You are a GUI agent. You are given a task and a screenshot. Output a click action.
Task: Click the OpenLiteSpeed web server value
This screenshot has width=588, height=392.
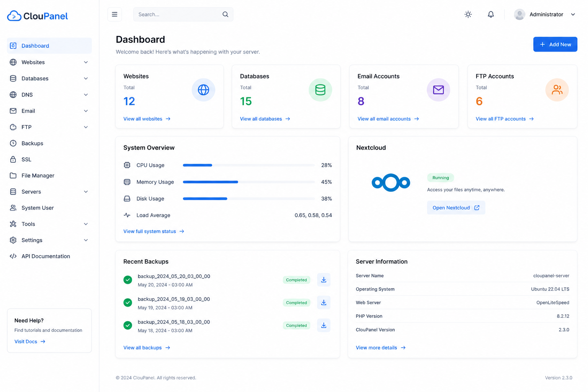(553, 302)
